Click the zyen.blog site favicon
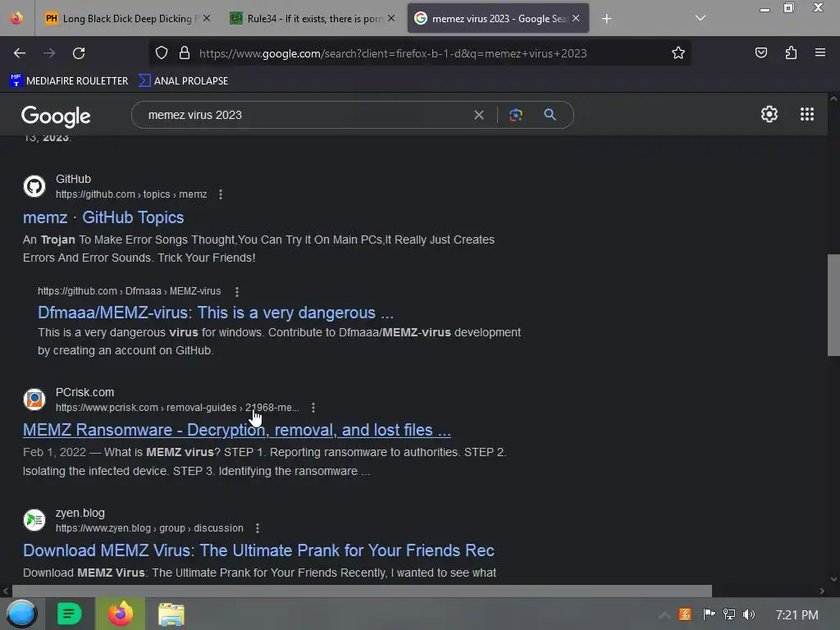840x630 pixels. (34, 520)
